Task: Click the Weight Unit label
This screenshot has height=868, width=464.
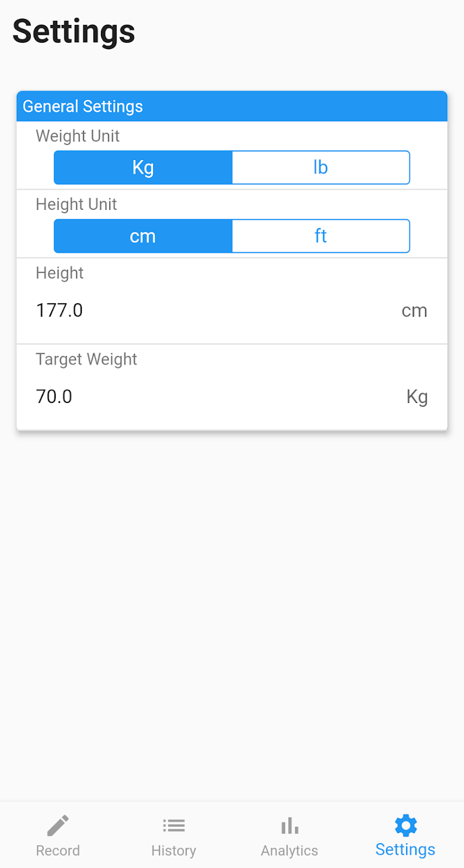Action: 78,136
